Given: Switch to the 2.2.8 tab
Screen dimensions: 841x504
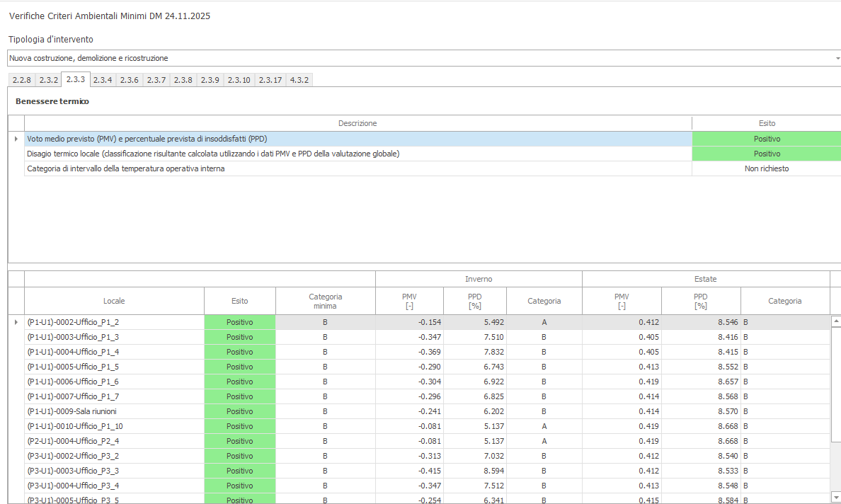Looking at the screenshot, I should [x=21, y=80].
